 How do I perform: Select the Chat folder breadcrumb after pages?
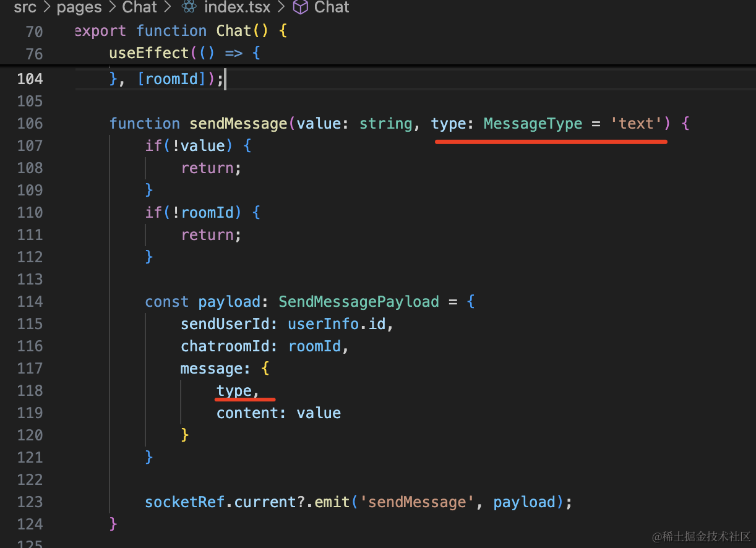coord(139,7)
